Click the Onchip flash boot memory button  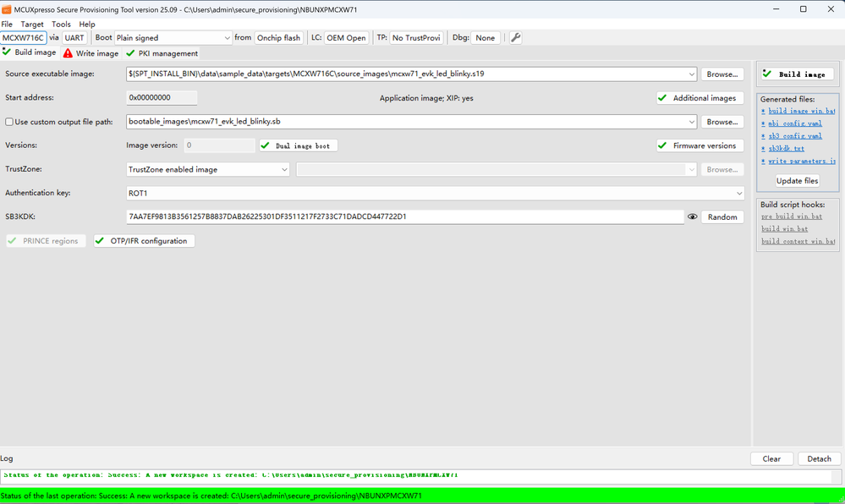pyautogui.click(x=278, y=38)
